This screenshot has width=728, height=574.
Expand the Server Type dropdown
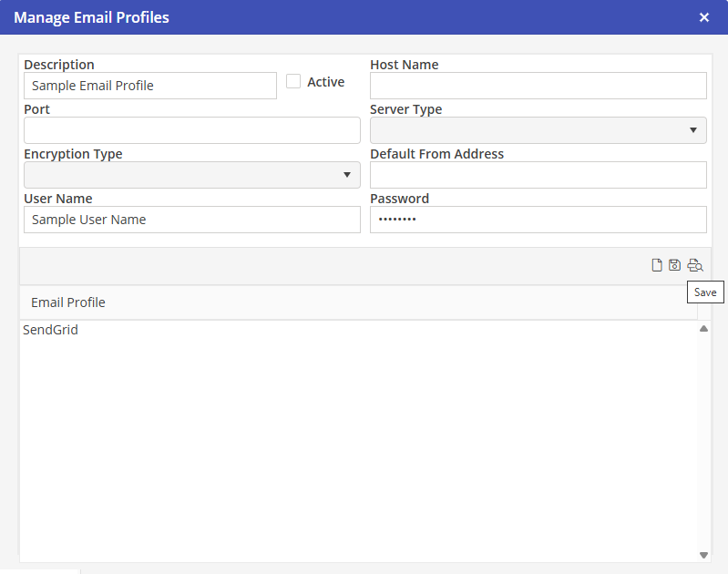pyautogui.click(x=538, y=130)
